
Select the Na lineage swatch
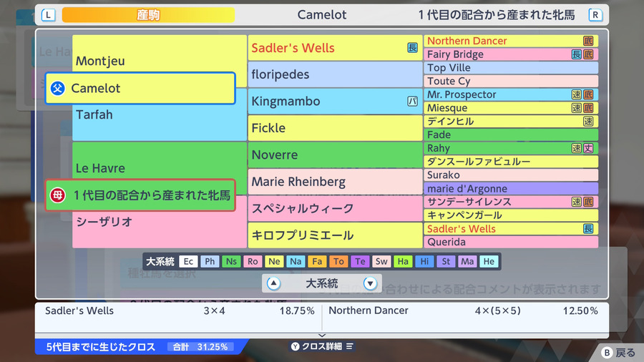296,261
